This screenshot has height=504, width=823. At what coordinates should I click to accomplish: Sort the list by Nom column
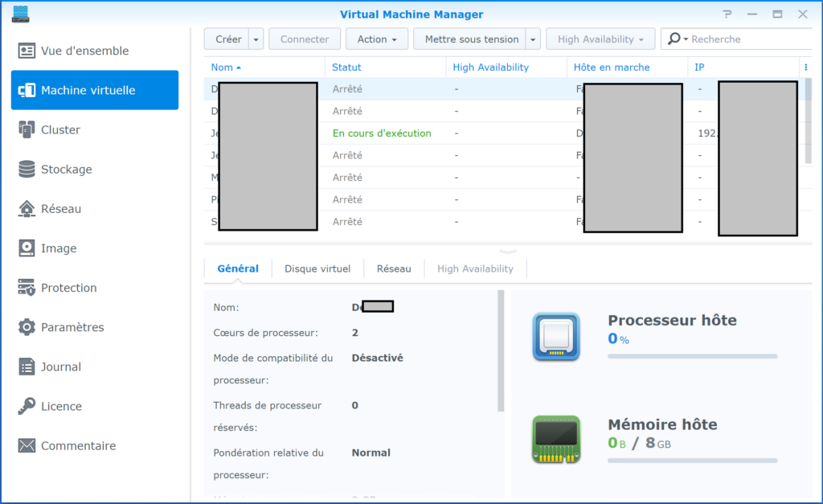[x=226, y=68]
